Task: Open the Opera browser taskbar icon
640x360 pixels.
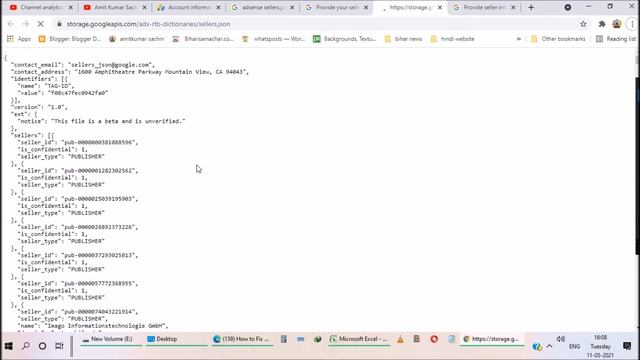Action: pyautogui.click(x=434, y=339)
